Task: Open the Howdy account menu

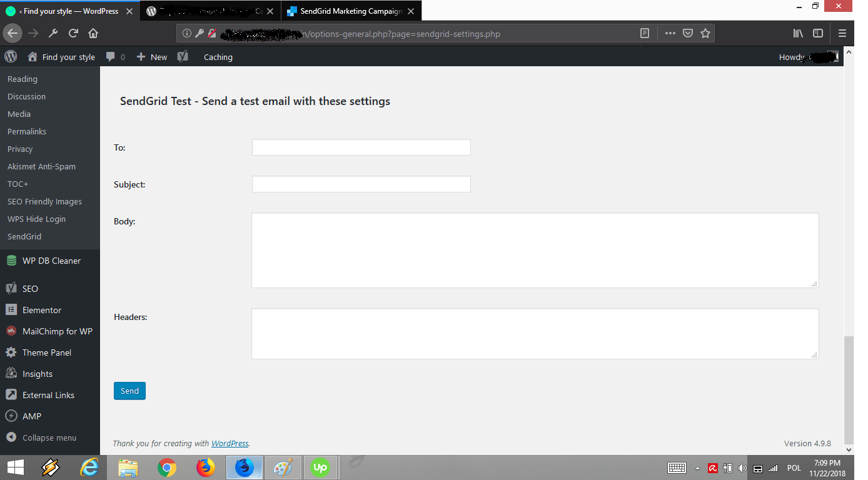Action: click(809, 57)
